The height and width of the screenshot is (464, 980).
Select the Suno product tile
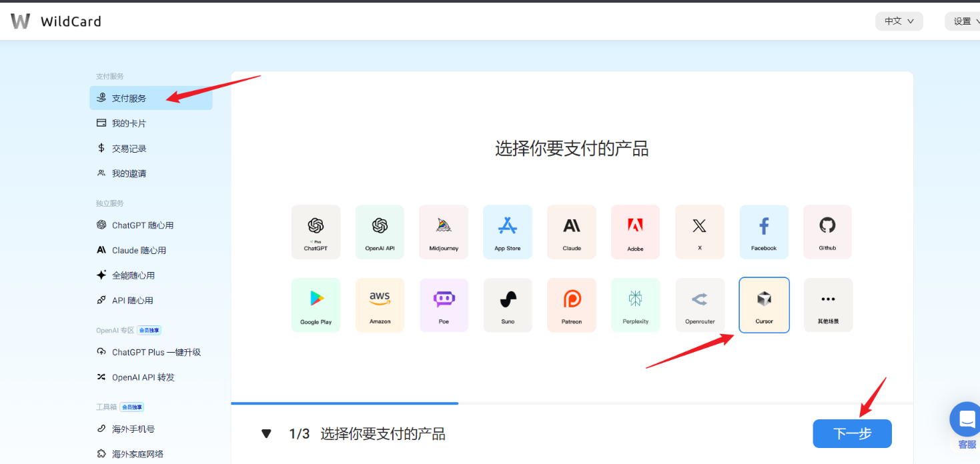click(507, 305)
